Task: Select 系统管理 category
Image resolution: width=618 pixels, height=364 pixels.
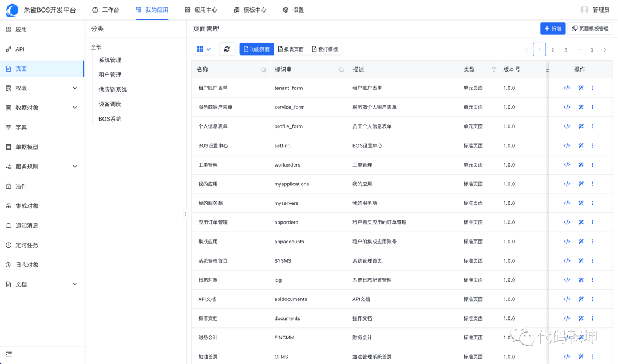Action: point(110,60)
